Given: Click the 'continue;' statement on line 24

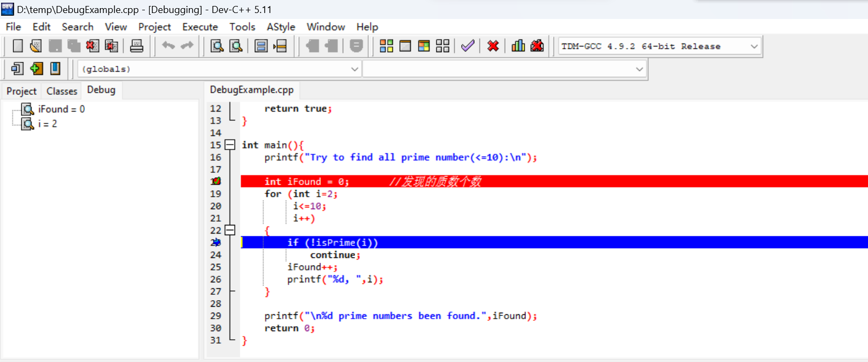Looking at the screenshot, I should [335, 255].
